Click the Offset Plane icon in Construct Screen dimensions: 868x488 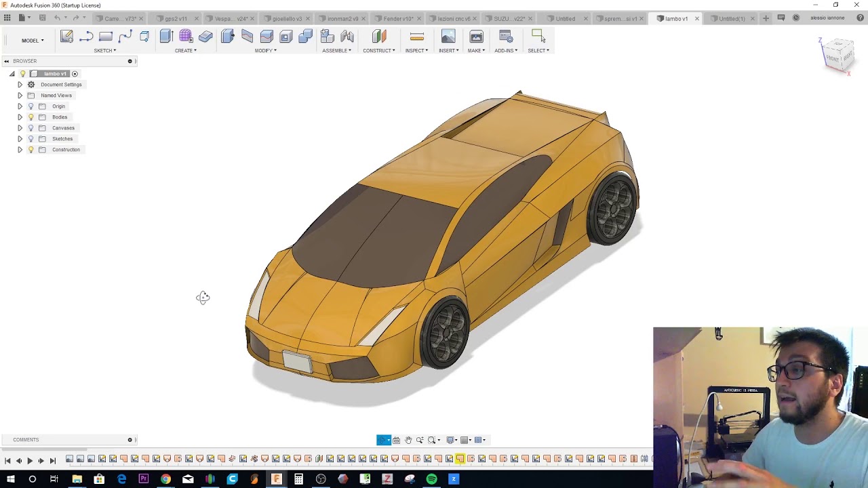pos(379,37)
